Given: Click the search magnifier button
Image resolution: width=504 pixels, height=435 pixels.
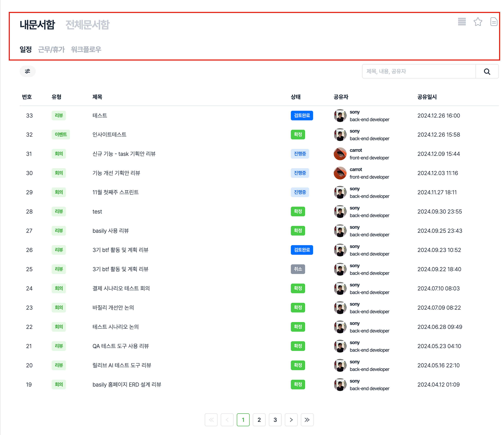Looking at the screenshot, I should 487,72.
